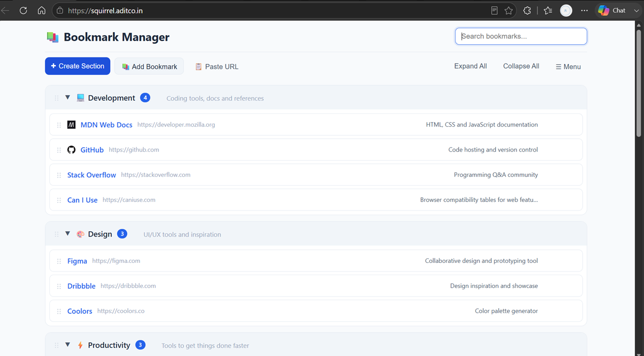
Task: Open browser profile avatar
Action: click(566, 10)
